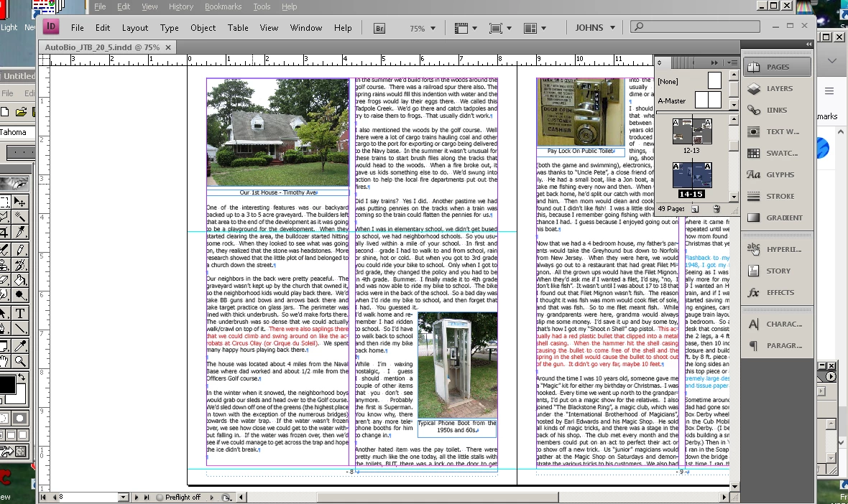The width and height of the screenshot is (848, 504).
Task: Open the Links panel
Action: coord(777,110)
